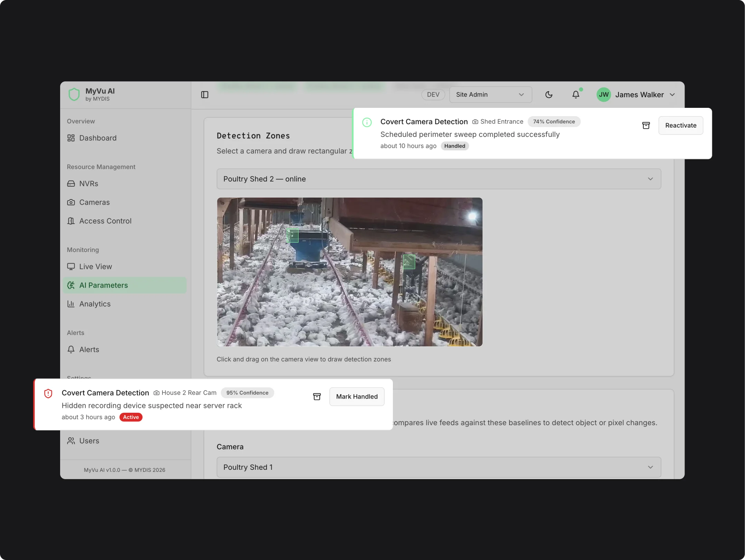This screenshot has height=560, width=745.
Task: Switch to Live View monitoring
Action: click(x=95, y=267)
